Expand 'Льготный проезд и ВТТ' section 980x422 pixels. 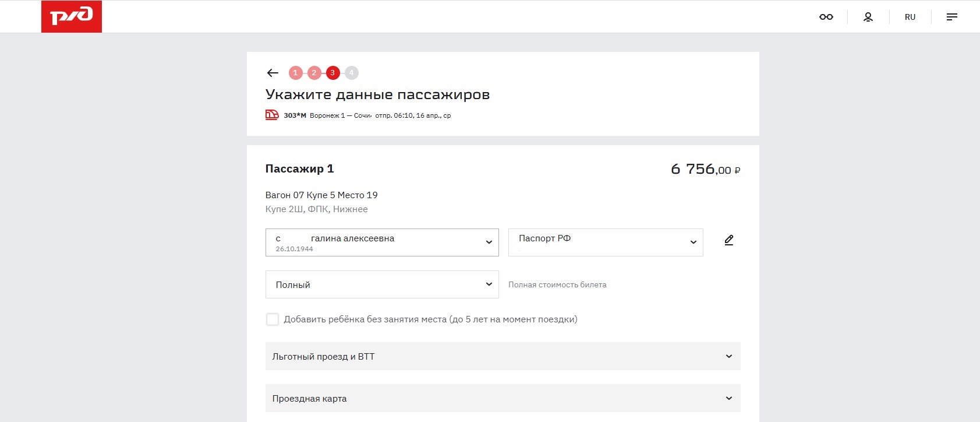(503, 356)
